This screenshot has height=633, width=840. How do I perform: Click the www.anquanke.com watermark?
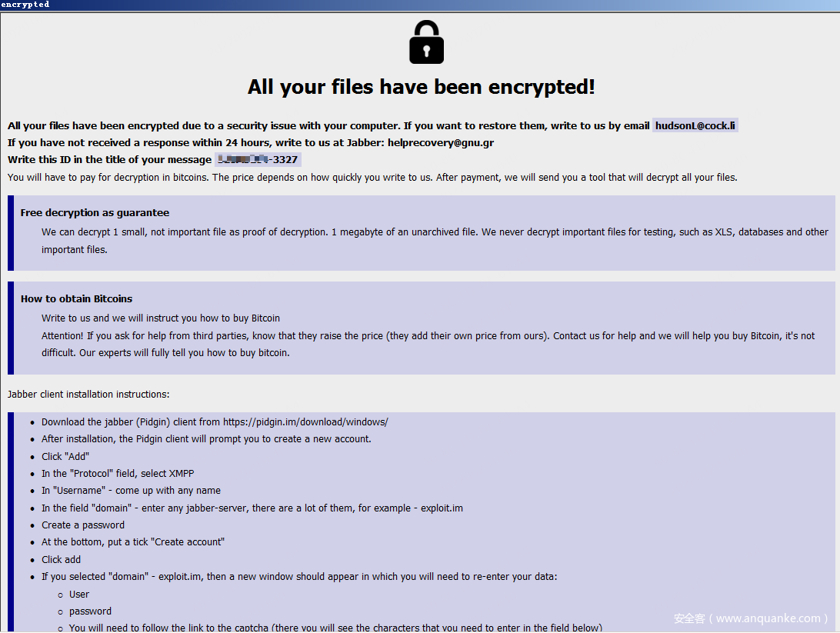750,618
